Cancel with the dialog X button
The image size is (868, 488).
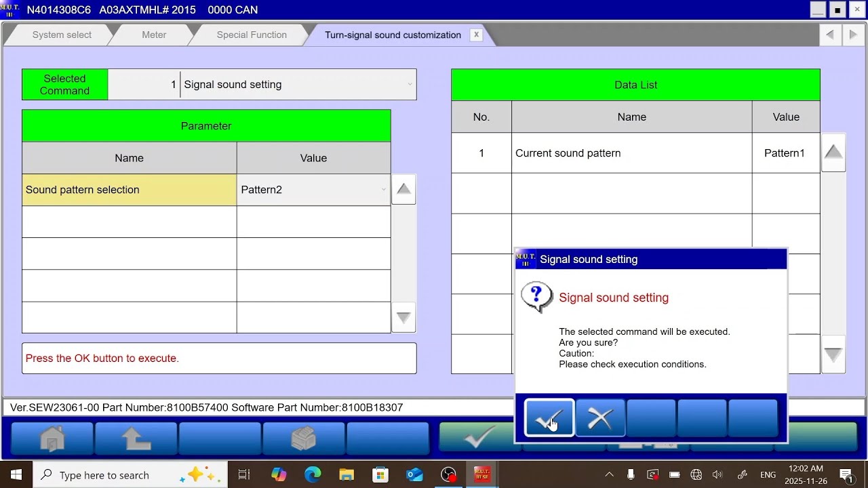coord(600,418)
